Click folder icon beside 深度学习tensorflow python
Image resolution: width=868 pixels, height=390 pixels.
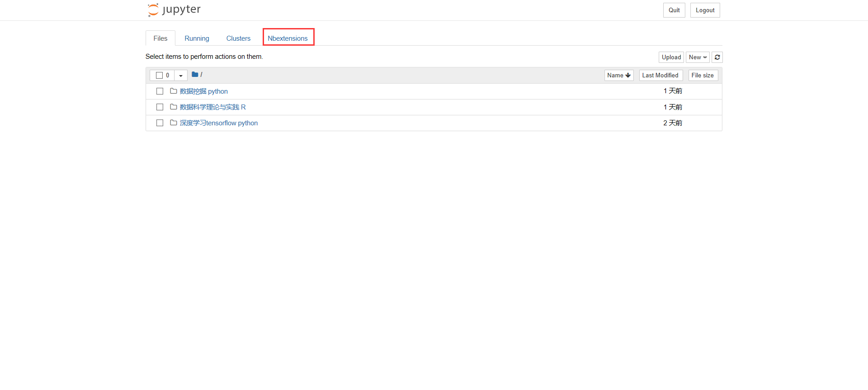pyautogui.click(x=173, y=123)
